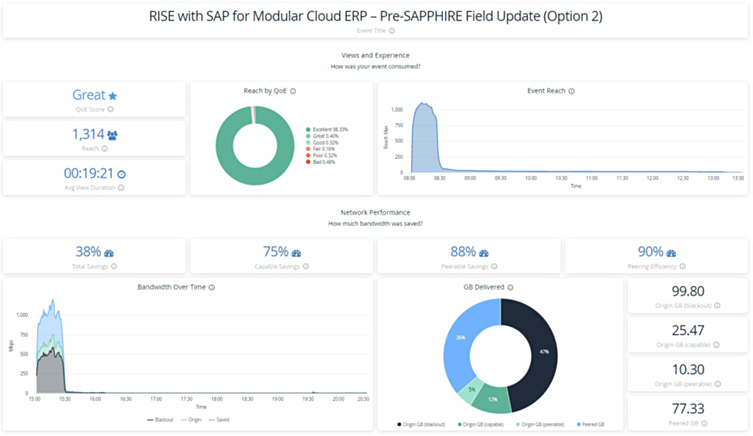
Task: Click the '99.80' Origin GB blackout value
Action: point(688,291)
